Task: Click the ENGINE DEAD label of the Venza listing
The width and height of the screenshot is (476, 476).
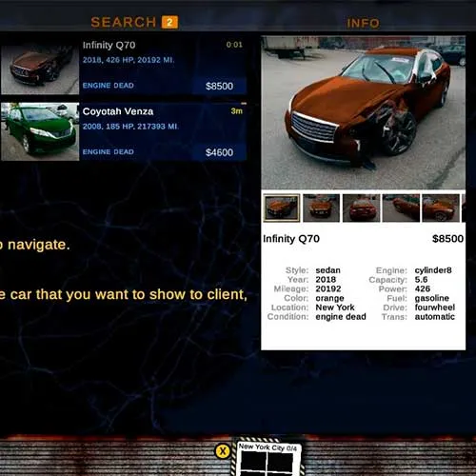Action: pyautogui.click(x=108, y=151)
